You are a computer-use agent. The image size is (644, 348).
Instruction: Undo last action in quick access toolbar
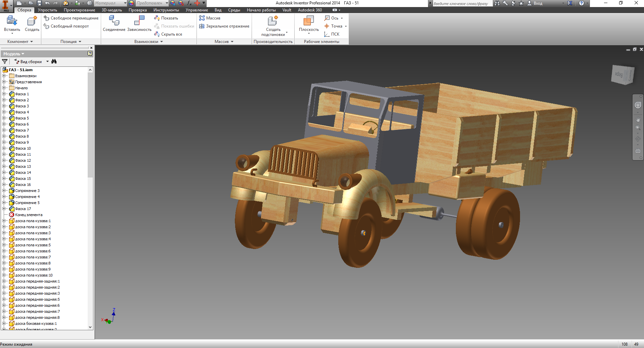[x=47, y=3]
